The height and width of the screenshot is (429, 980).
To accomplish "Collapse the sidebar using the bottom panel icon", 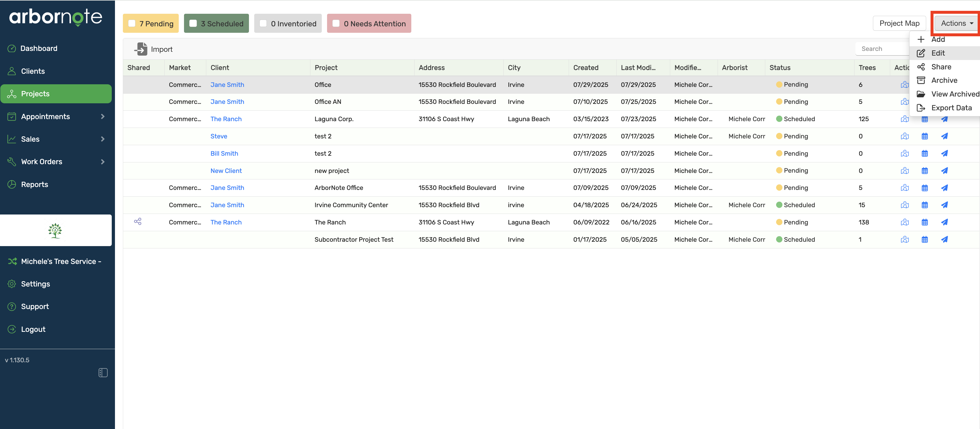I will tap(103, 373).
